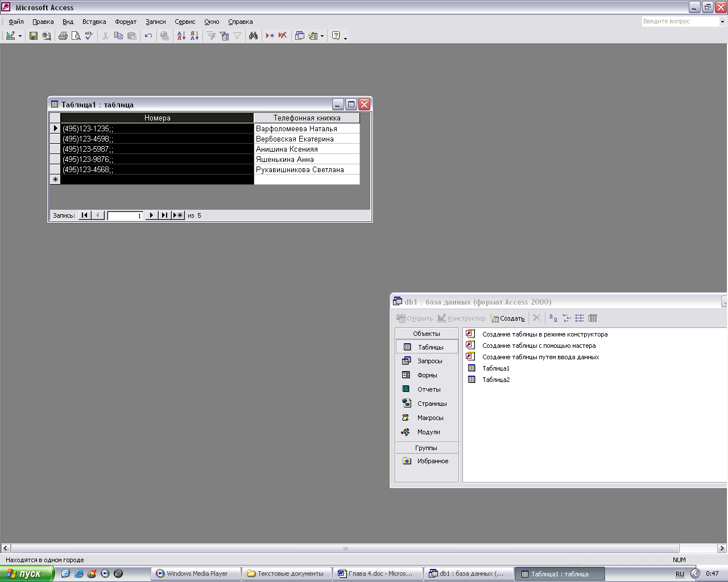The height and width of the screenshot is (582, 728).
Task: Open the Окно menu
Action: (212, 22)
